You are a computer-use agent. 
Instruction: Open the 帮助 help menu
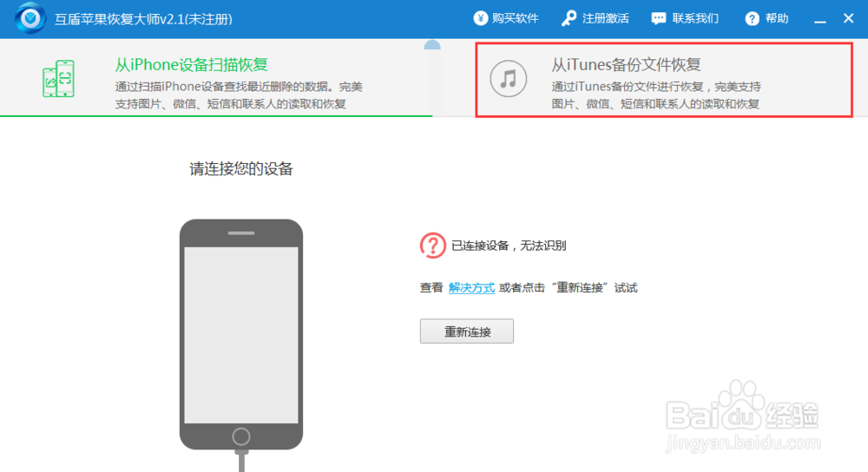766,18
